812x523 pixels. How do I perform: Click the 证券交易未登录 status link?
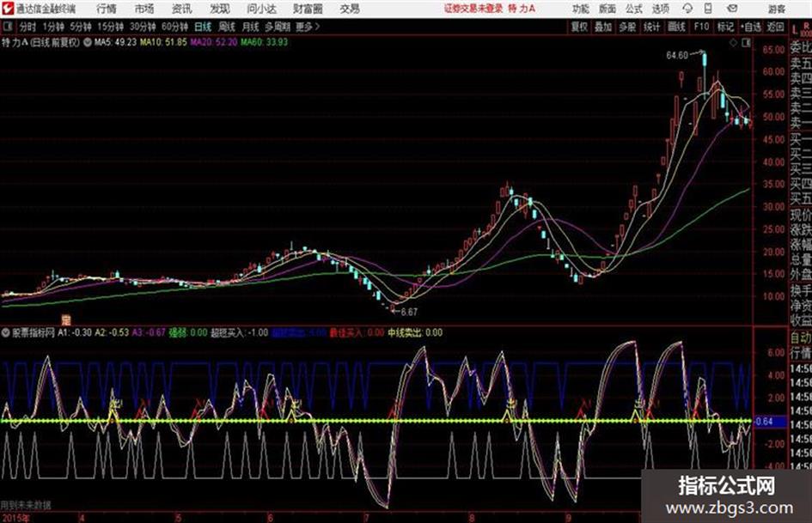click(x=473, y=9)
